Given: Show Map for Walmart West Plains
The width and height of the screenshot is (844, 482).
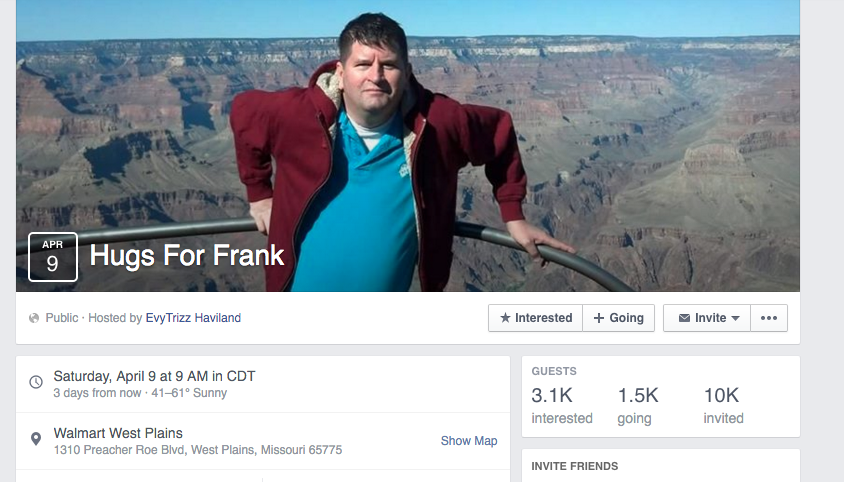Looking at the screenshot, I should tap(469, 441).
